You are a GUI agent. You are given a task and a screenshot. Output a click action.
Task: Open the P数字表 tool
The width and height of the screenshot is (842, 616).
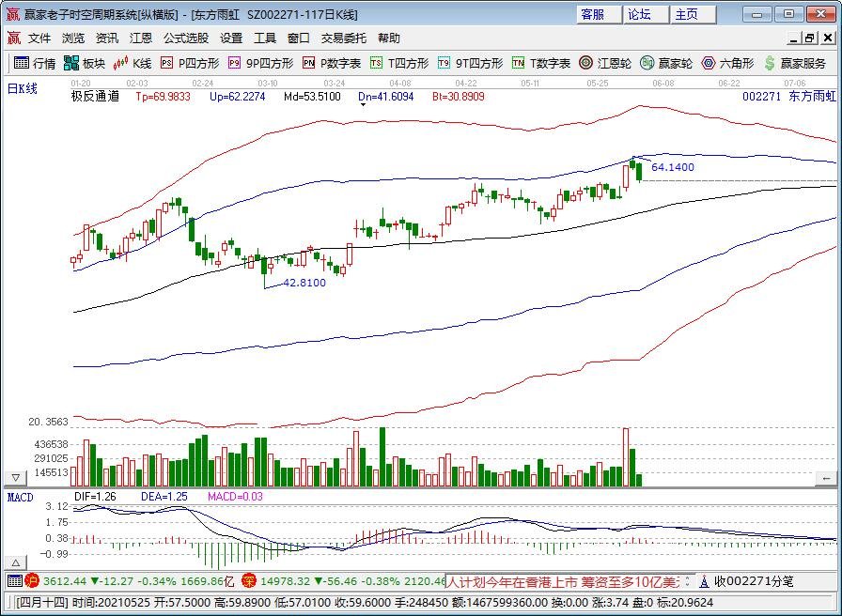[332, 63]
